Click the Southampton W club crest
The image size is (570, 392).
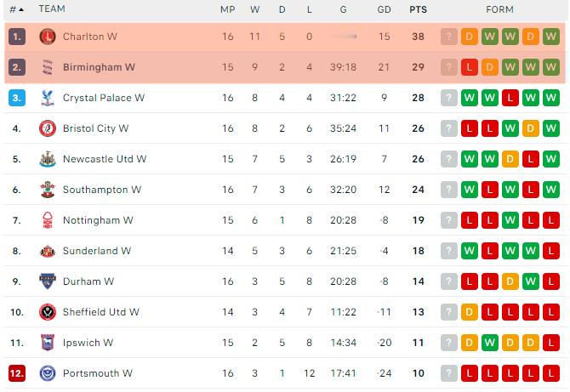[47, 190]
